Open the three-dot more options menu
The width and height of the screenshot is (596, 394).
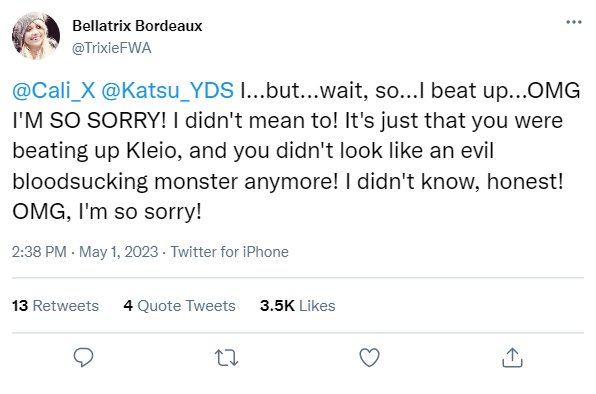coord(574,22)
